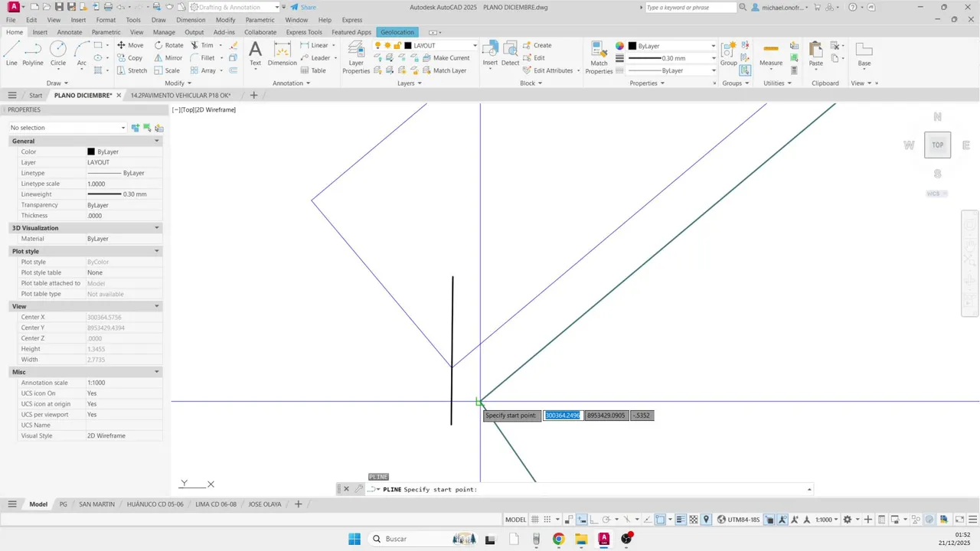Click the Scale tool
The height and width of the screenshot is (551, 980).
tap(167, 70)
